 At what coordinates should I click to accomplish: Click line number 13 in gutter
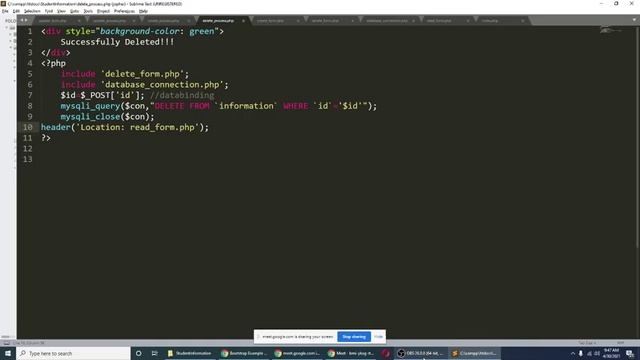27,159
